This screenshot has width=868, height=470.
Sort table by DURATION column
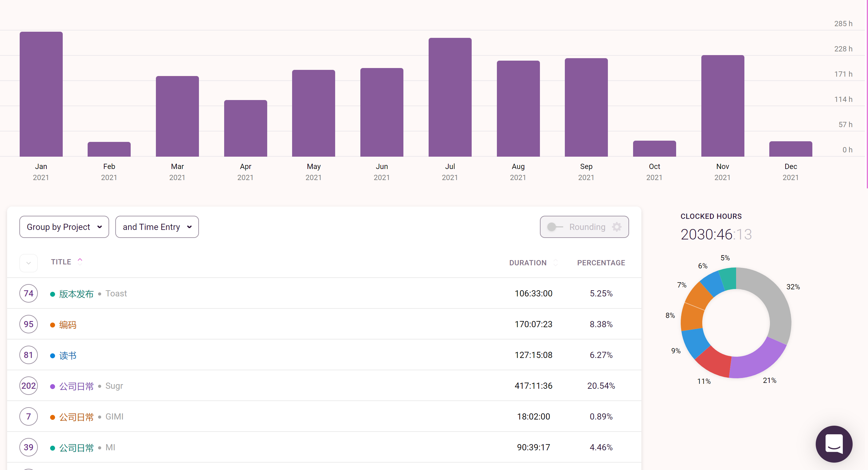tap(533, 263)
